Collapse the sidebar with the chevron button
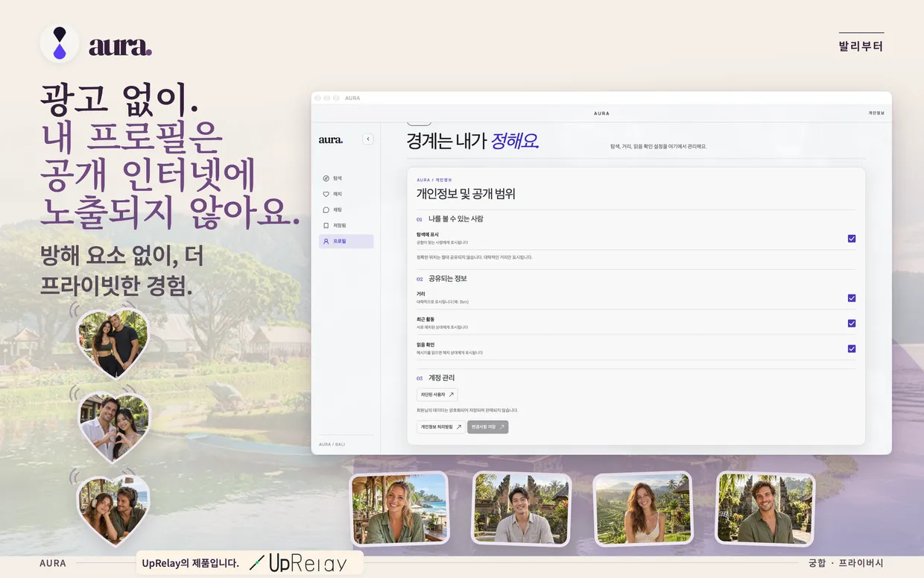Viewport: 924px width, 578px height. point(368,139)
